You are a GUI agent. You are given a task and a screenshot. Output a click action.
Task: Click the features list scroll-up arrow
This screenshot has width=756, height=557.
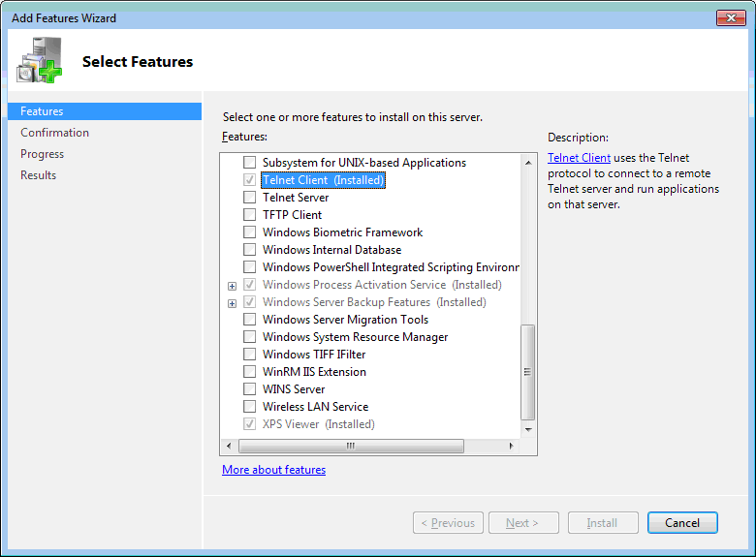point(528,163)
